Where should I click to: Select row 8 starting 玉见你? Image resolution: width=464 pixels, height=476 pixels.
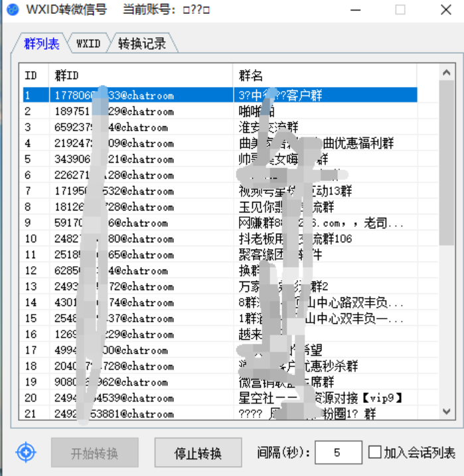coord(220,206)
